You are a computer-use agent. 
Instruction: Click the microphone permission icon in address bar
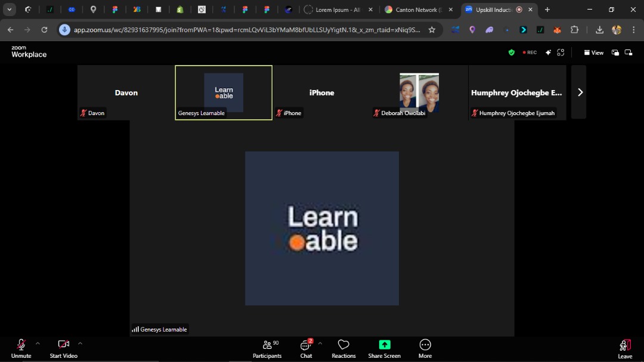coord(64,30)
